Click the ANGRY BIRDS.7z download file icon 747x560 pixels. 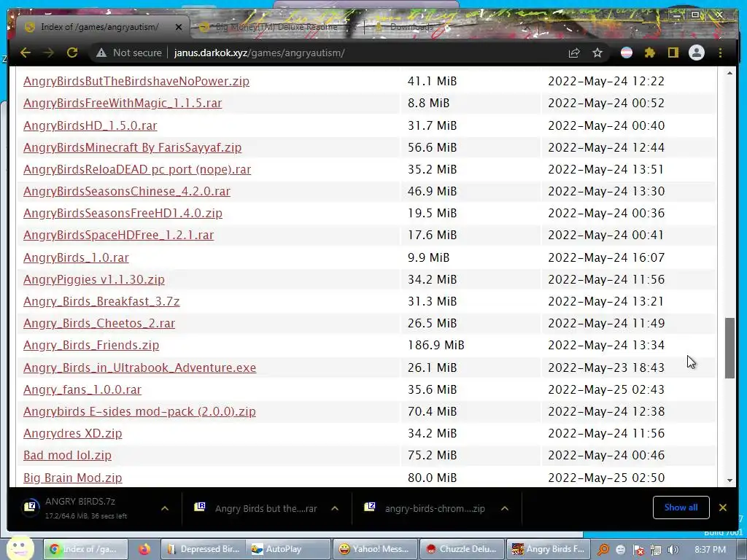[31, 507]
